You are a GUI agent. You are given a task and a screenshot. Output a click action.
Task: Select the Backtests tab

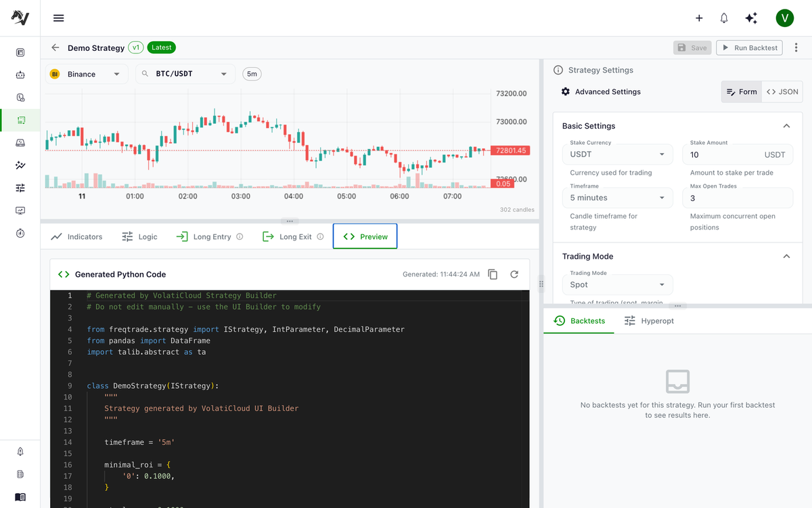pyautogui.click(x=579, y=320)
